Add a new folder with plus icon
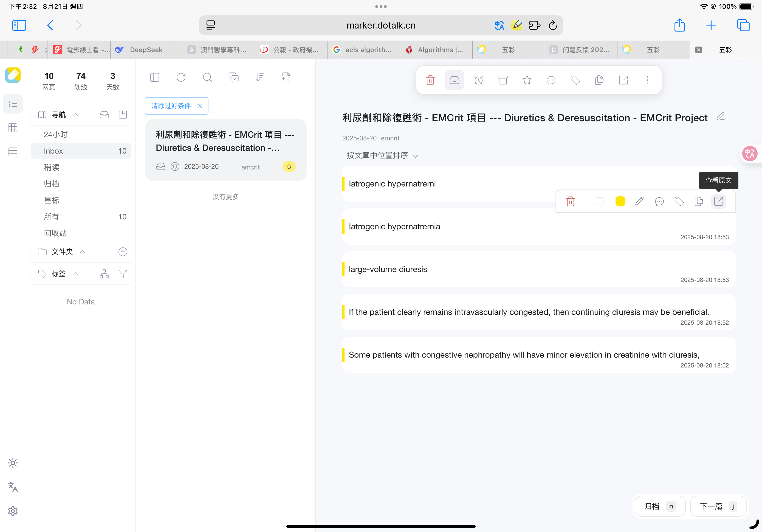This screenshot has height=532, width=762. [x=123, y=252]
